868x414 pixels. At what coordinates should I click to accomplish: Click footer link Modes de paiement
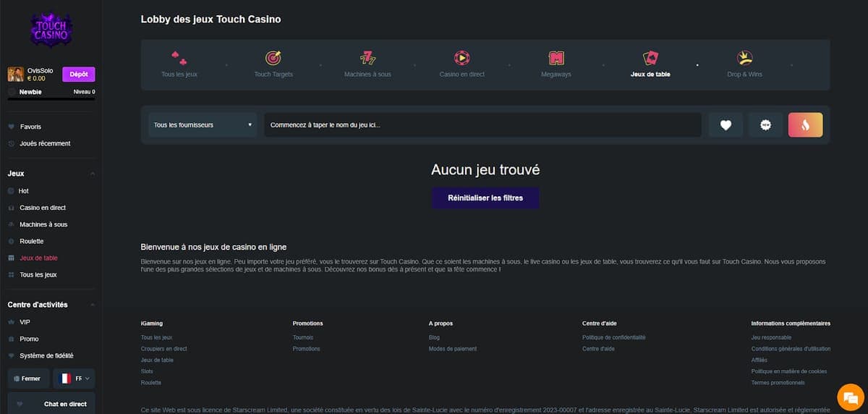pyautogui.click(x=453, y=349)
